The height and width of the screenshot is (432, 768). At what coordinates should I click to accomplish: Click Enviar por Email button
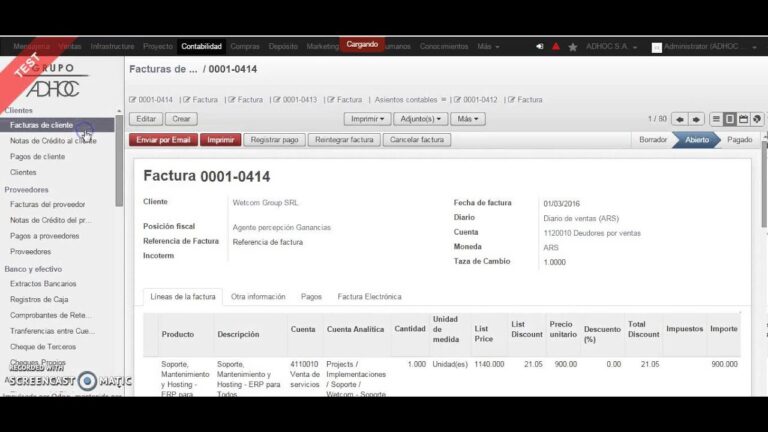click(163, 140)
